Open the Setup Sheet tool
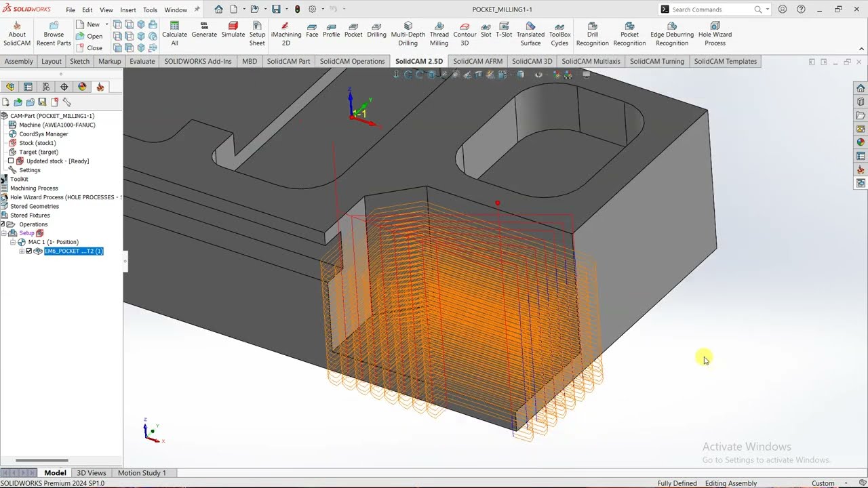Screen dimensions: 868x488 257,34
